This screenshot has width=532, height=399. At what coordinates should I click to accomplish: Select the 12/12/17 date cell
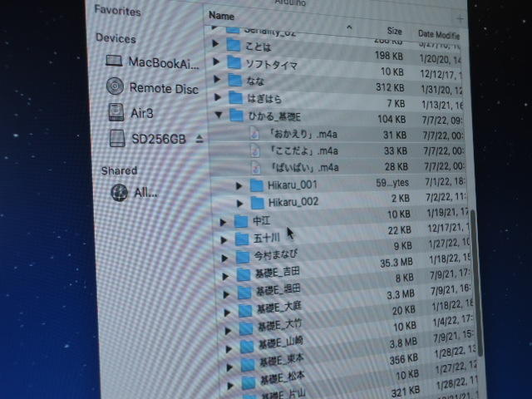click(441, 74)
